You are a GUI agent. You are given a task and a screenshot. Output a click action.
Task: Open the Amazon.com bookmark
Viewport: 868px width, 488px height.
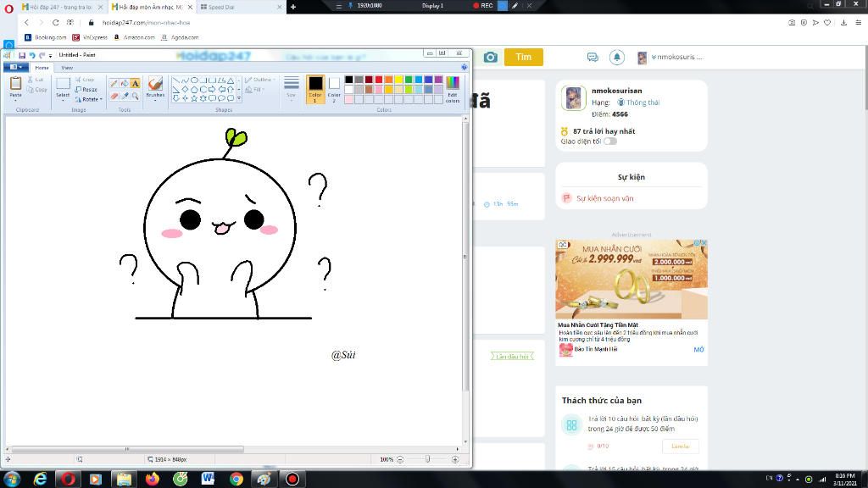click(135, 37)
